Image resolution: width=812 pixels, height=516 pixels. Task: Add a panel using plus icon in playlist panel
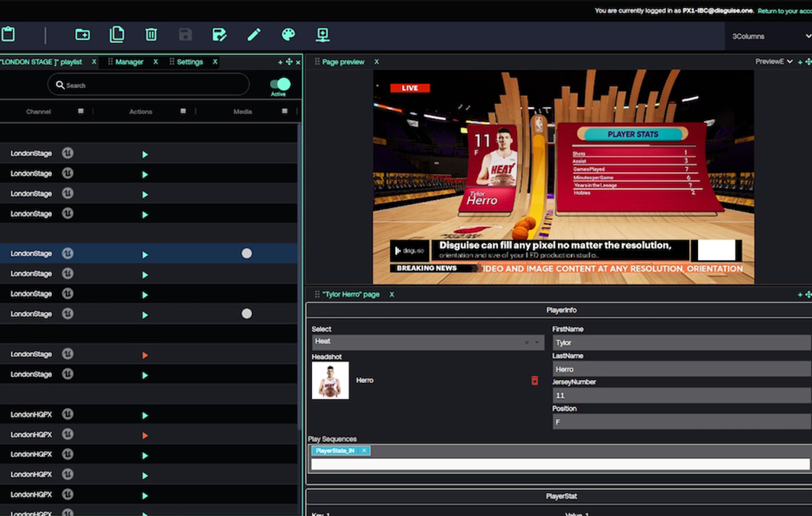click(x=280, y=62)
